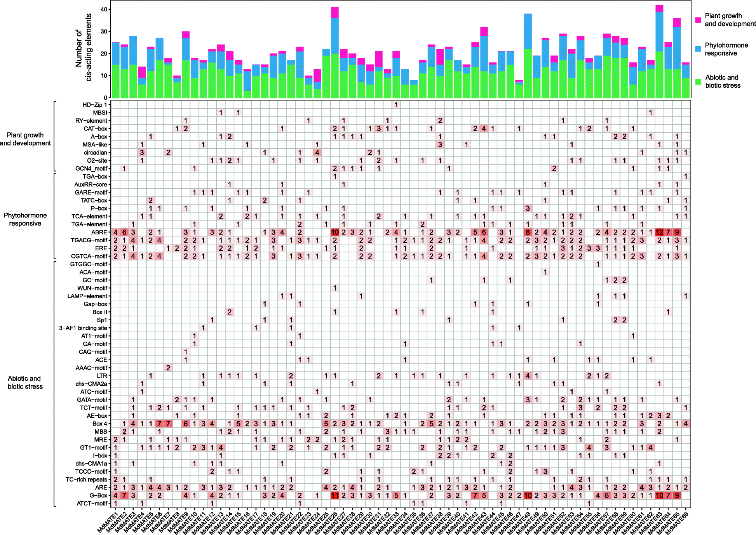Click the 'Number of cis-acting elements' axis title
Viewport: 756px width, 535px height.
point(84,47)
